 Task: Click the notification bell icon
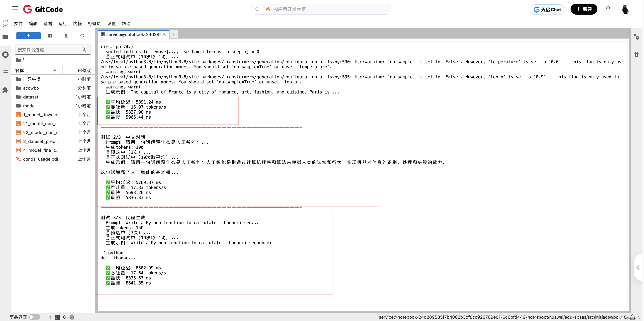(608, 9)
